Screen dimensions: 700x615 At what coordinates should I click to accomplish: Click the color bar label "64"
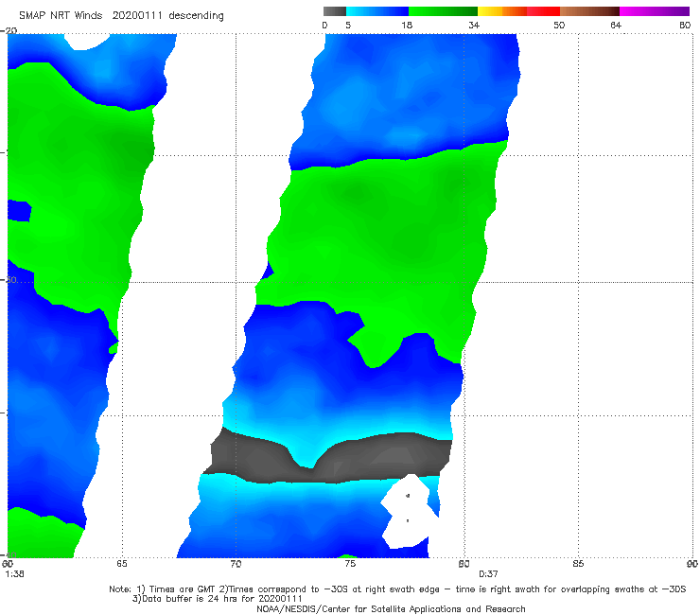pyautogui.click(x=616, y=26)
